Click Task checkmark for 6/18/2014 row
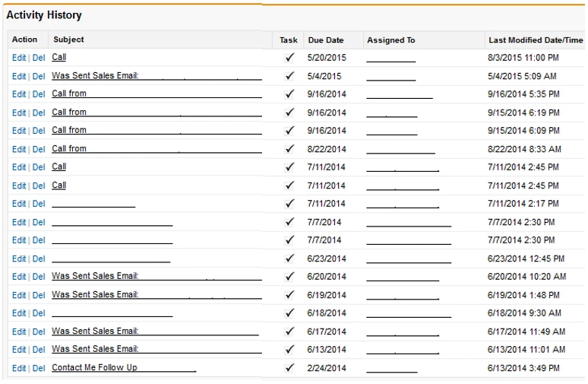588x384 pixels. (289, 313)
